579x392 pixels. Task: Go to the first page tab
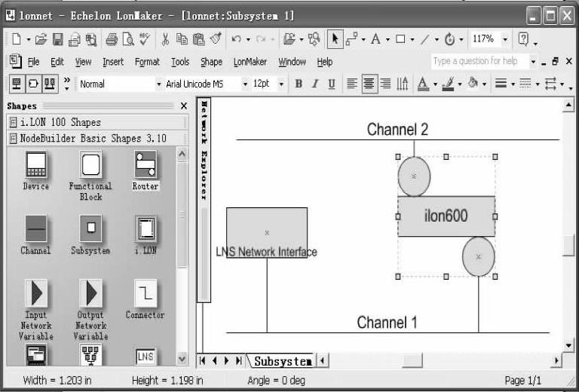(x=202, y=360)
